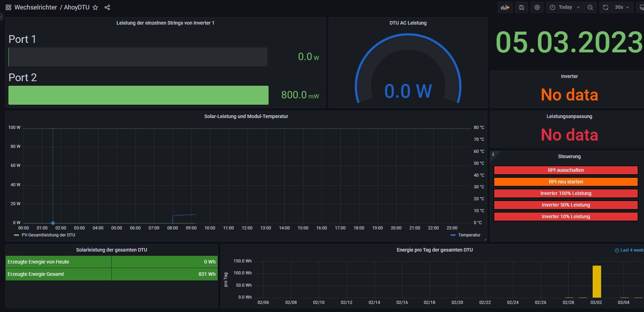Open dashboard settings gear

[x=537, y=7]
